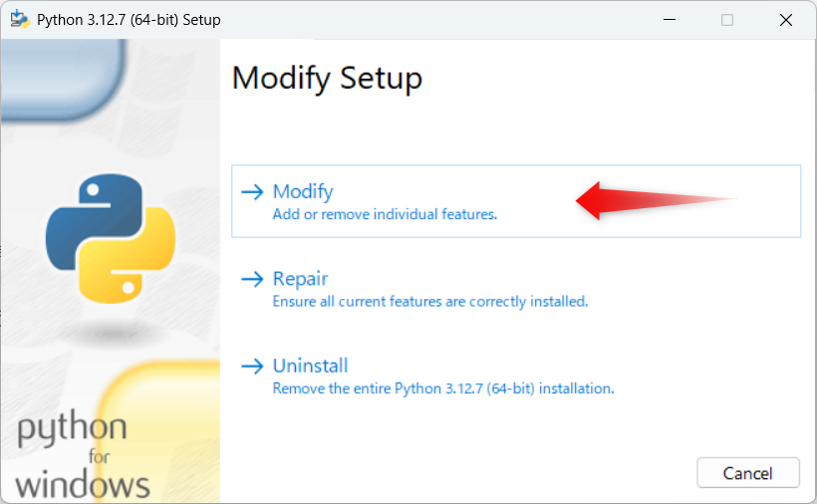Click 'Ensure all current features are correctly installed'
Screen dimensions: 817x504
coord(430,301)
